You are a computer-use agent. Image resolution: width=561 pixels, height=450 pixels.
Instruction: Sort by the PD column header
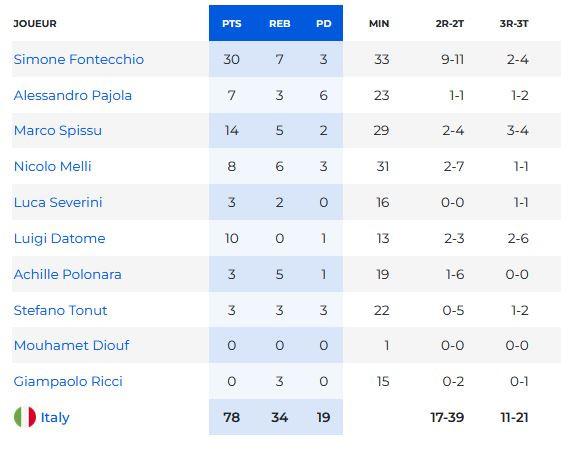pos(324,24)
